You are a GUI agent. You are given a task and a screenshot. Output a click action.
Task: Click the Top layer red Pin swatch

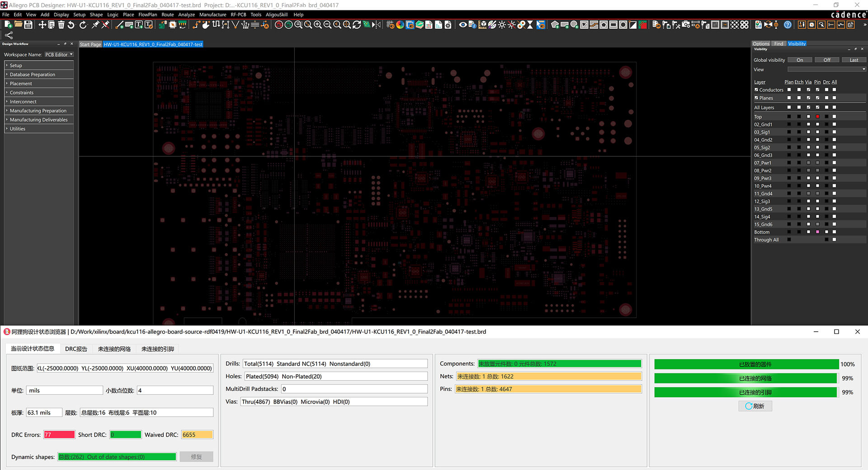tap(817, 117)
